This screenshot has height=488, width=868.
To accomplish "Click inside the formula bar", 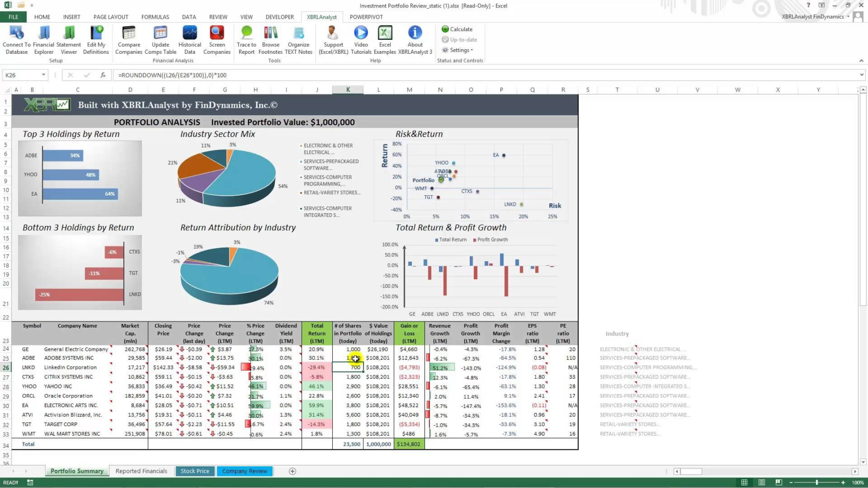I will [x=302, y=75].
